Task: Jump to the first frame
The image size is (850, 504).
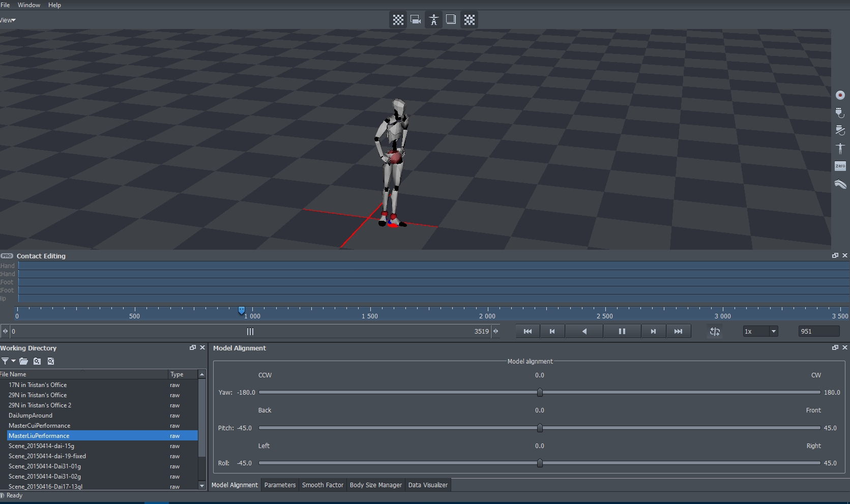Action: tap(527, 331)
